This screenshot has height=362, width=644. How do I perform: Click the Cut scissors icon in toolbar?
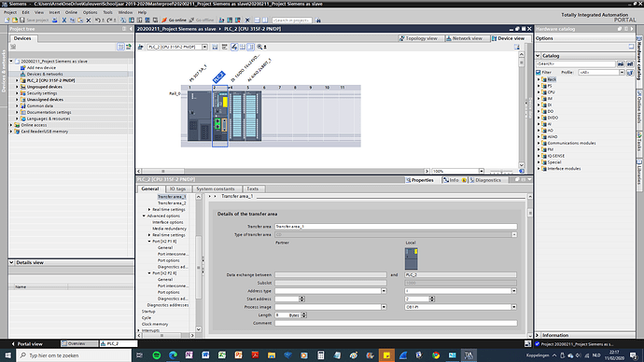64,21
